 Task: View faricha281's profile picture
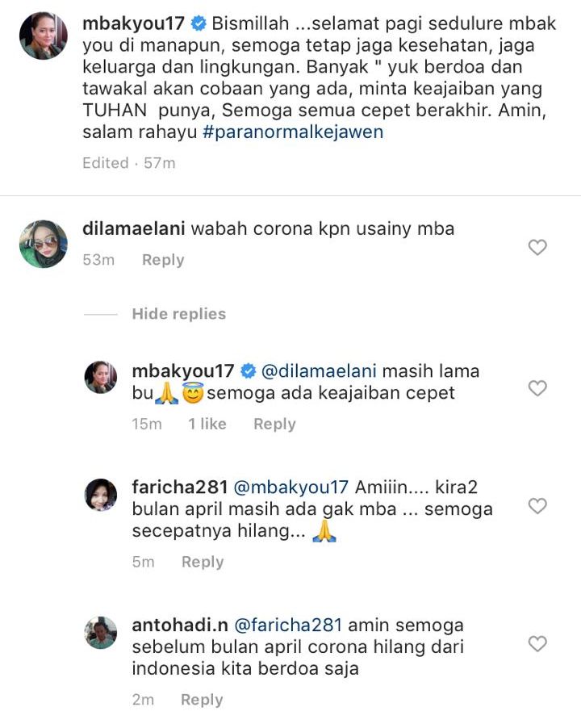pyautogui.click(x=101, y=495)
